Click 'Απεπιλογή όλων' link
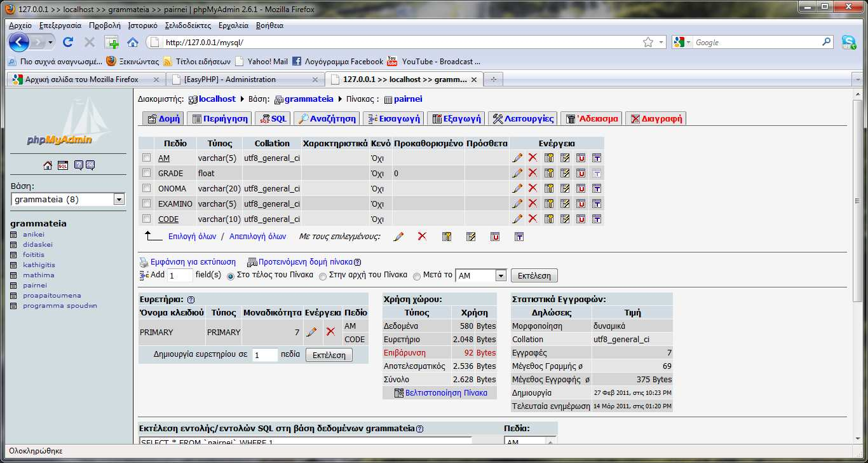The image size is (868, 463). 257,236
